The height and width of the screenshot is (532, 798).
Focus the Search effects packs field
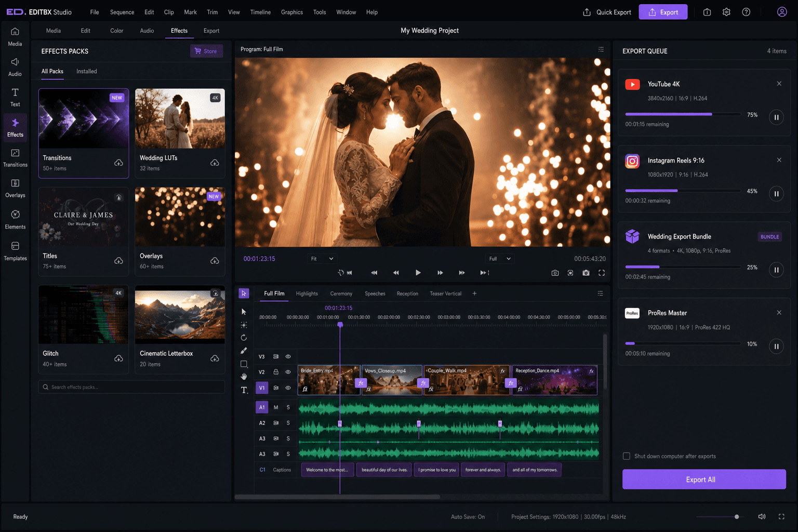[x=131, y=387]
